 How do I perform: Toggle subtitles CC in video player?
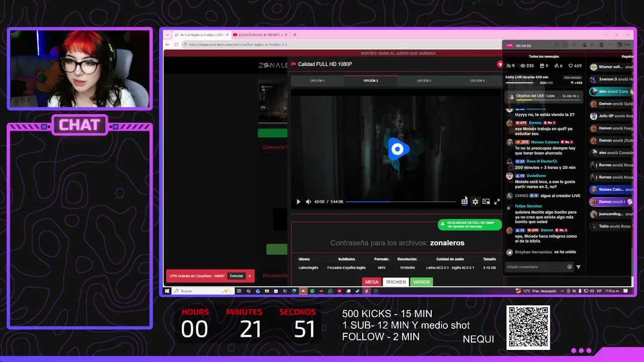tap(464, 202)
